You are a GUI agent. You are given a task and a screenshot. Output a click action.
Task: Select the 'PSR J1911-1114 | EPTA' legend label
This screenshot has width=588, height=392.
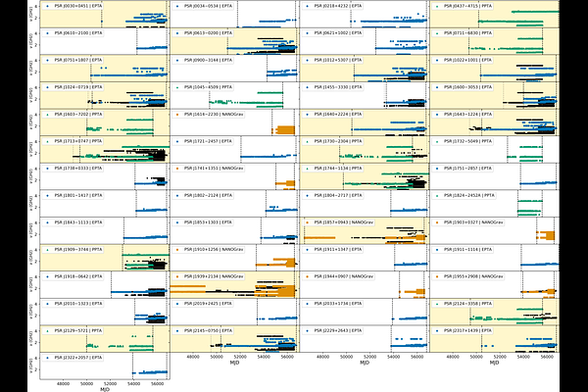pos(467,250)
